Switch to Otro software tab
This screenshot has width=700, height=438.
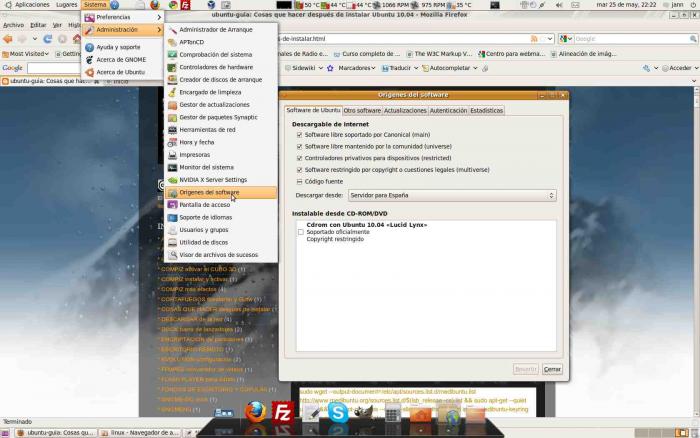click(x=362, y=110)
